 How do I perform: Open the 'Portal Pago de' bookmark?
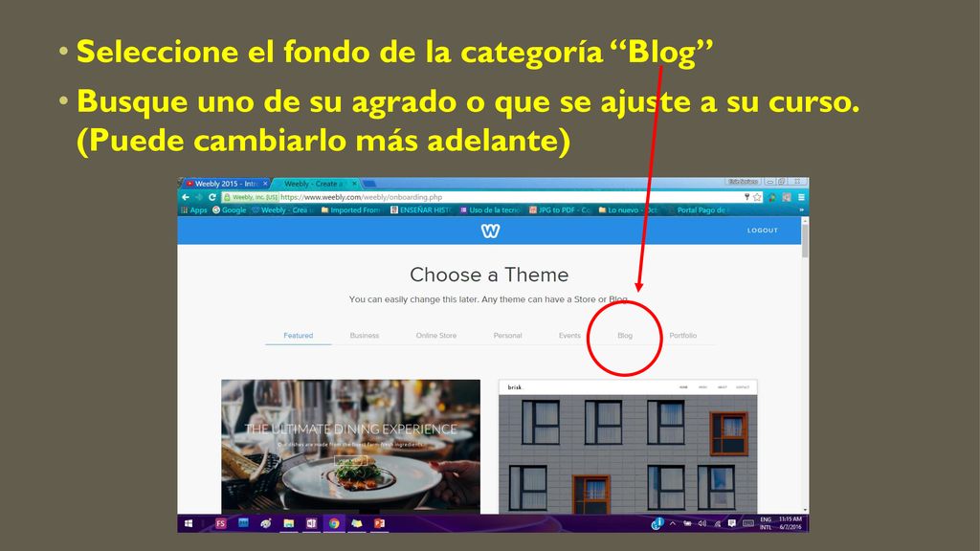pos(698,209)
